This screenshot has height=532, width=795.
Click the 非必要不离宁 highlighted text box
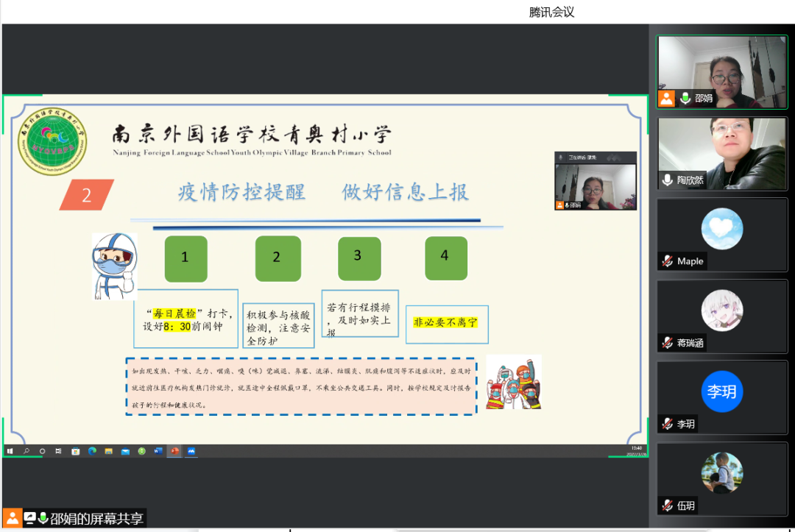[x=446, y=323]
